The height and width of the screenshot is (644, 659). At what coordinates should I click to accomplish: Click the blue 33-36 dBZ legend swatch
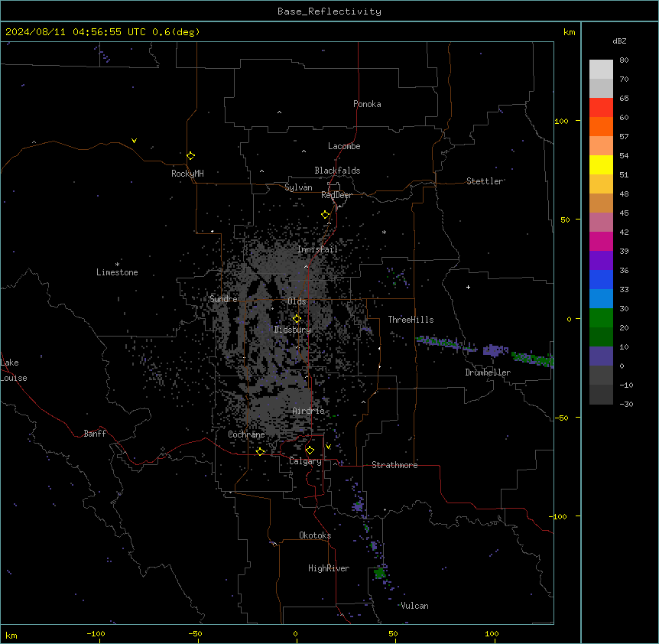click(601, 279)
